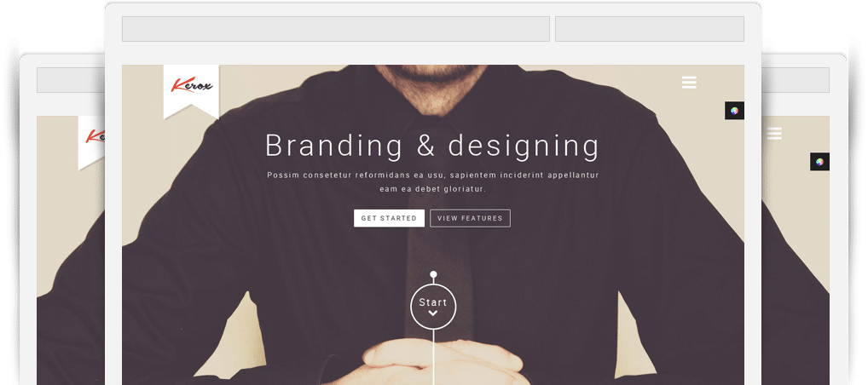This screenshot has width=868, height=385.
Task: Click the hamburger menu icon in the right background window
Action: 774,134
